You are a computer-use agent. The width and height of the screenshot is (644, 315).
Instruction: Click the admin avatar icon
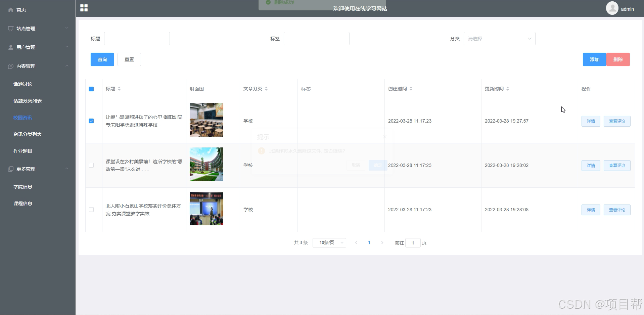(612, 8)
